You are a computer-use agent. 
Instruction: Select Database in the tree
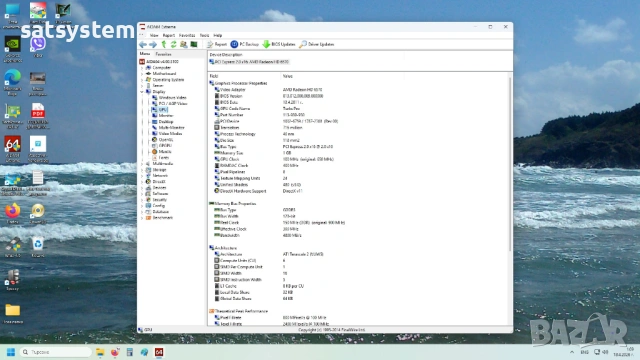point(157,212)
